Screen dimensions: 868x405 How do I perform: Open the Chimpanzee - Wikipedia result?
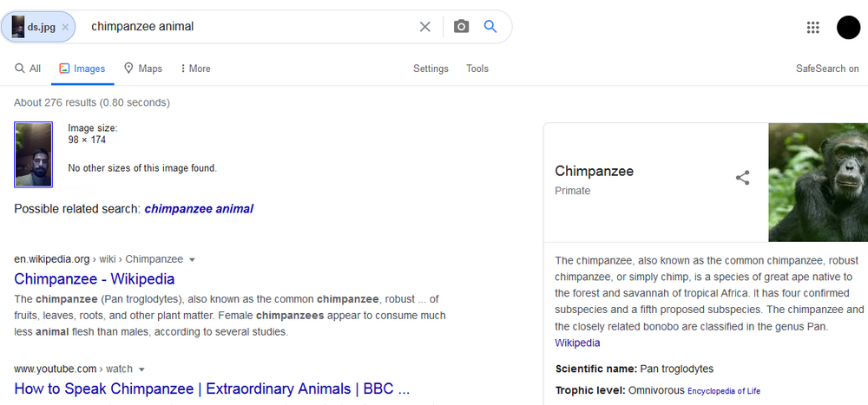94,279
